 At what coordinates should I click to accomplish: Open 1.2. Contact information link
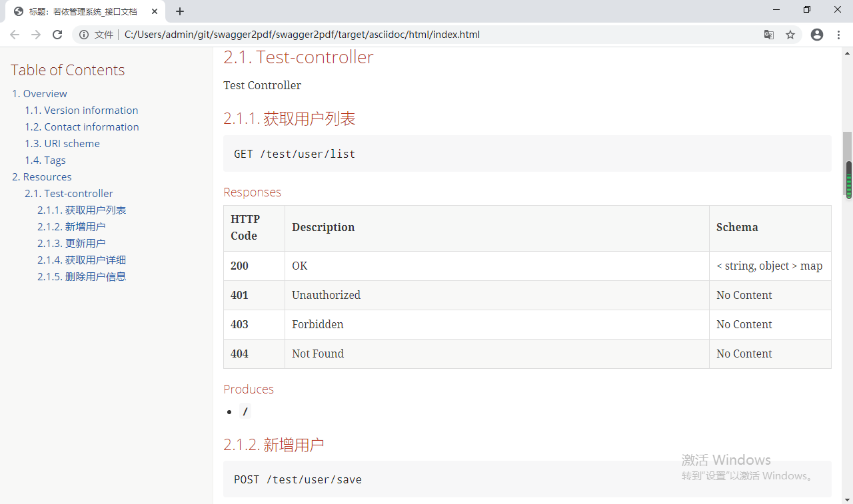tap(82, 126)
